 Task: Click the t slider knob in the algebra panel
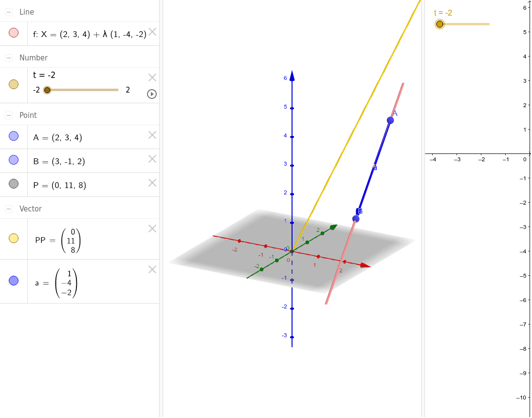[x=47, y=90]
